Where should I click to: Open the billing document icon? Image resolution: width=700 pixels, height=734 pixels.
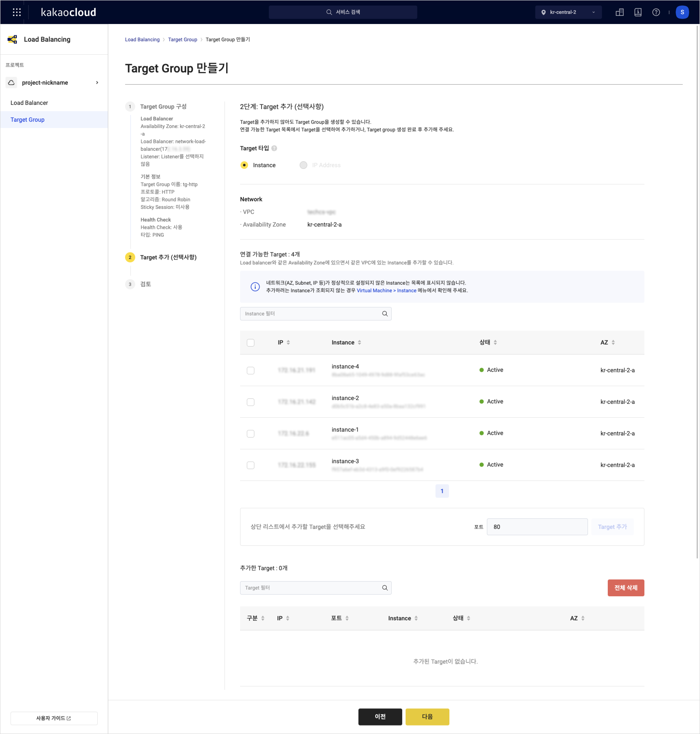[638, 12]
